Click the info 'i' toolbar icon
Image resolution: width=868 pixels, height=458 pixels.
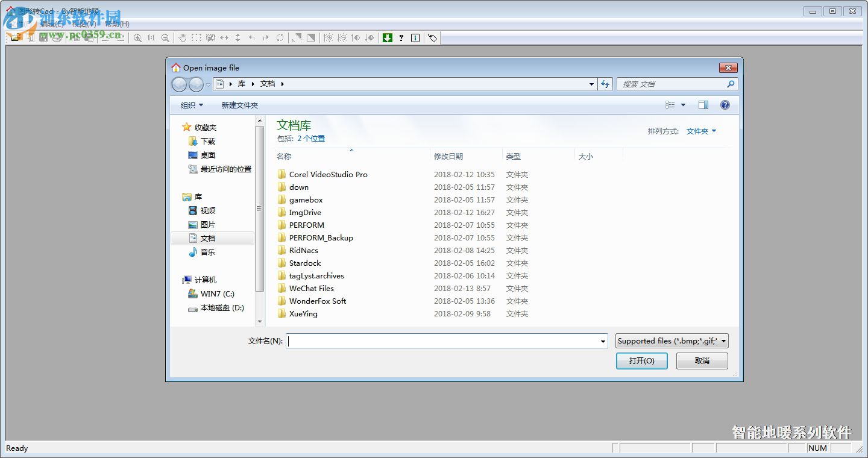414,37
